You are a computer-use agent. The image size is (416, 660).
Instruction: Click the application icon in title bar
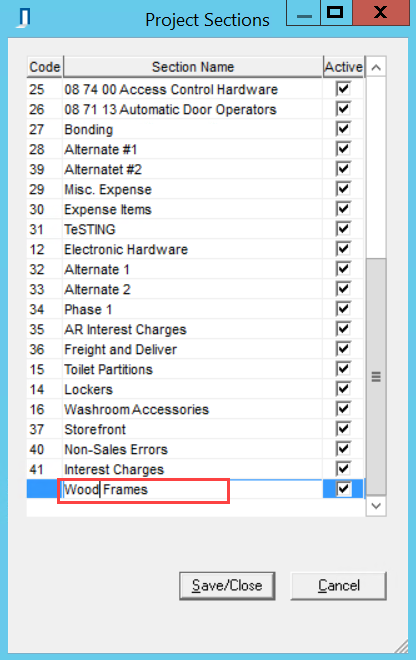(x=24, y=19)
